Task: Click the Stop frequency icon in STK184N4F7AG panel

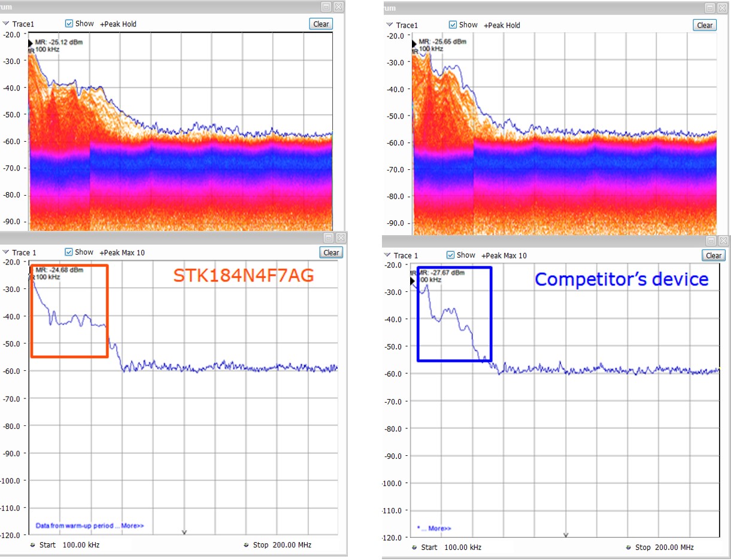Action: point(247,545)
